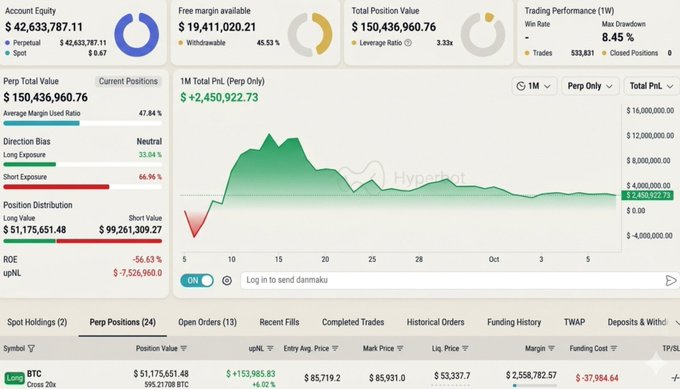680x389 pixels.
Task: Click the clock icon in 1M selector
Action: [521, 86]
